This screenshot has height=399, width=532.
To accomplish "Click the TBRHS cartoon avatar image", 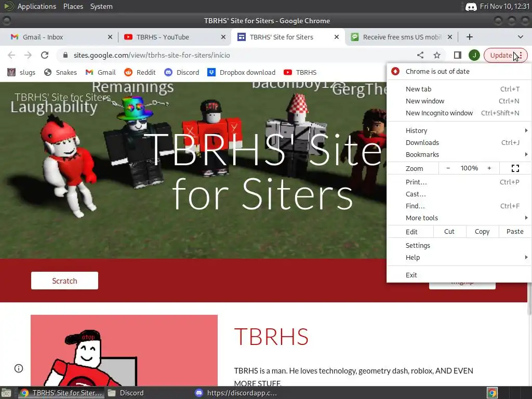I will click(x=124, y=350).
